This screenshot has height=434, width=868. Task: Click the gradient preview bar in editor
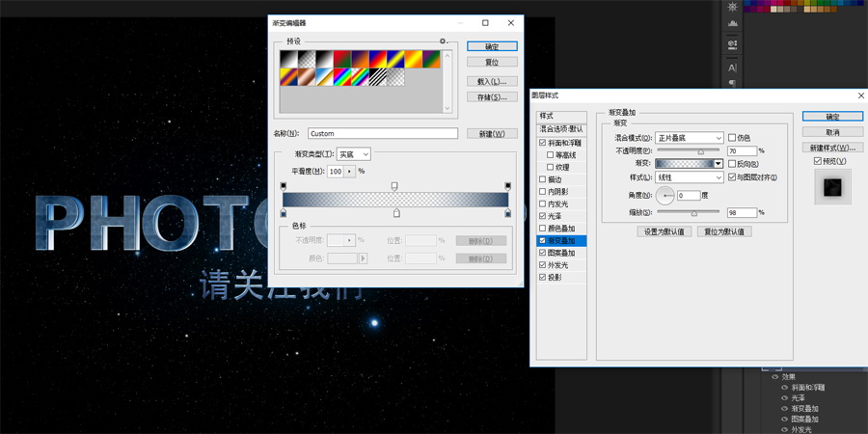tap(395, 200)
